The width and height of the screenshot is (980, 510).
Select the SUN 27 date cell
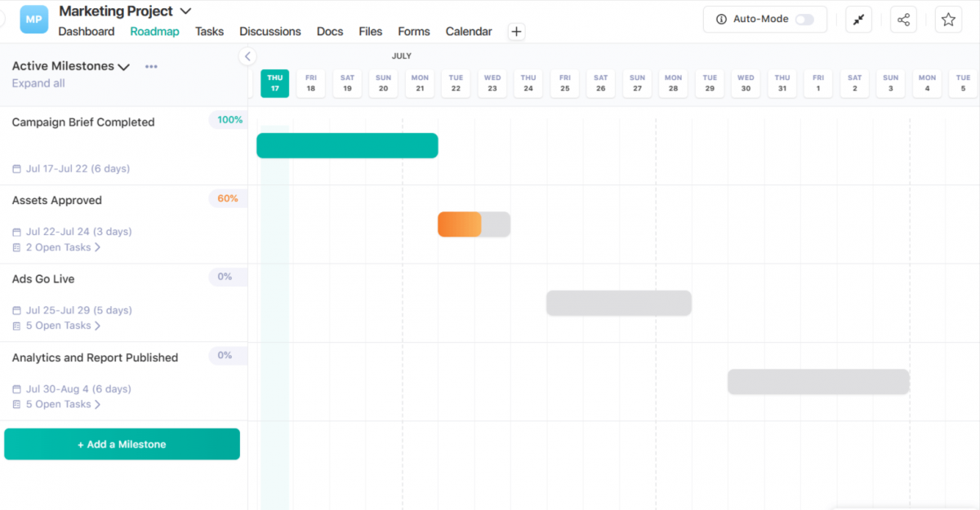[637, 83]
